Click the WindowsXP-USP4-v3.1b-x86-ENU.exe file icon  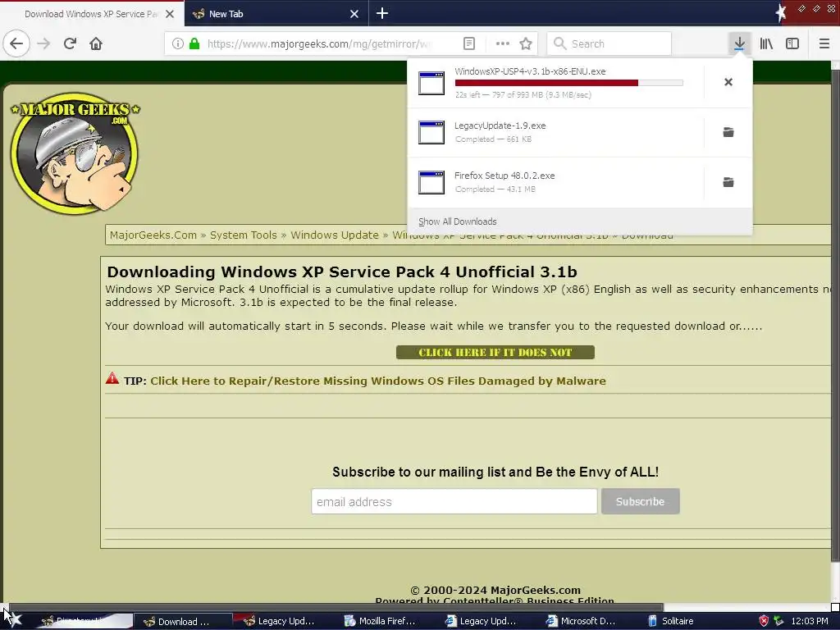(x=431, y=83)
